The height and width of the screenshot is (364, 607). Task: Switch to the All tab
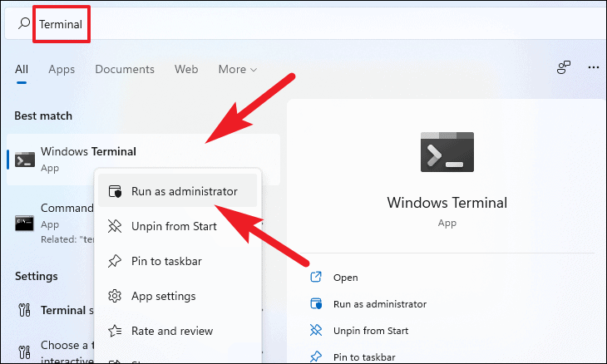22,69
